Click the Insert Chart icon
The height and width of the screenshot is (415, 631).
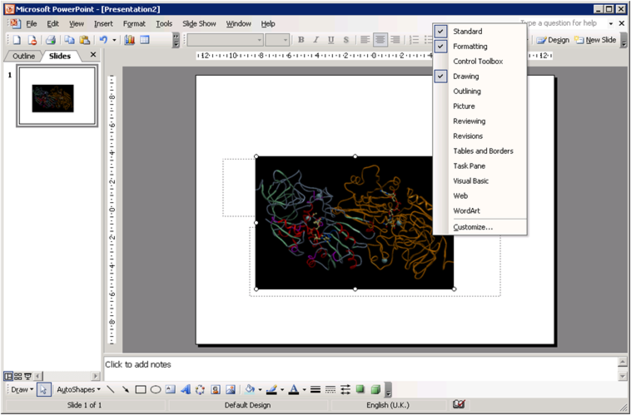click(x=130, y=40)
